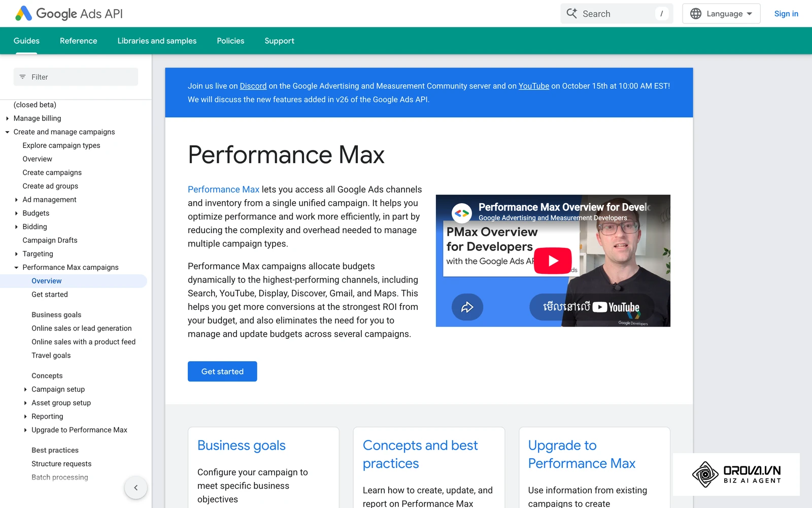Screen dimensions: 812x508
Task: Open the Language dropdown
Action: [x=721, y=14]
